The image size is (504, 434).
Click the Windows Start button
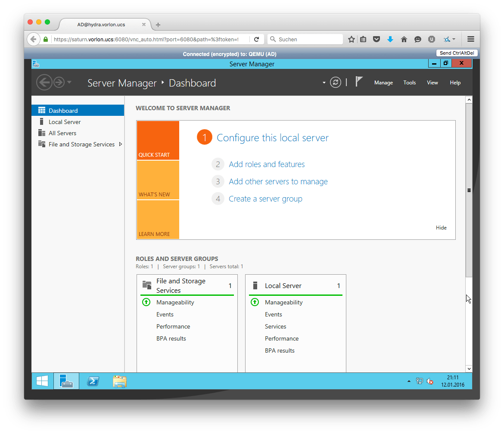pyautogui.click(x=42, y=381)
